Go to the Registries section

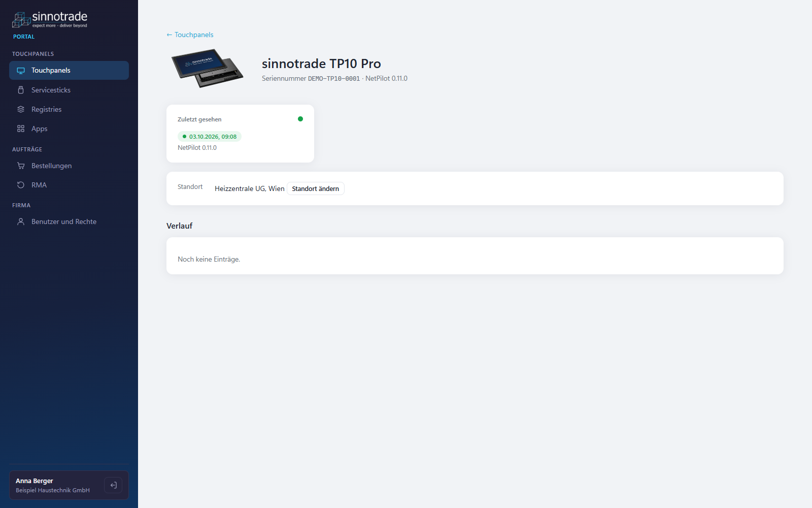[x=69, y=109]
